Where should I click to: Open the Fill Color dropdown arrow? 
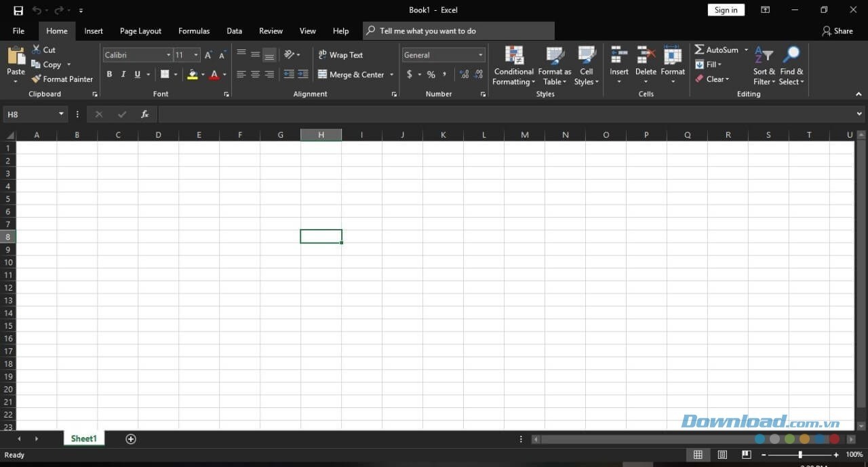point(202,75)
